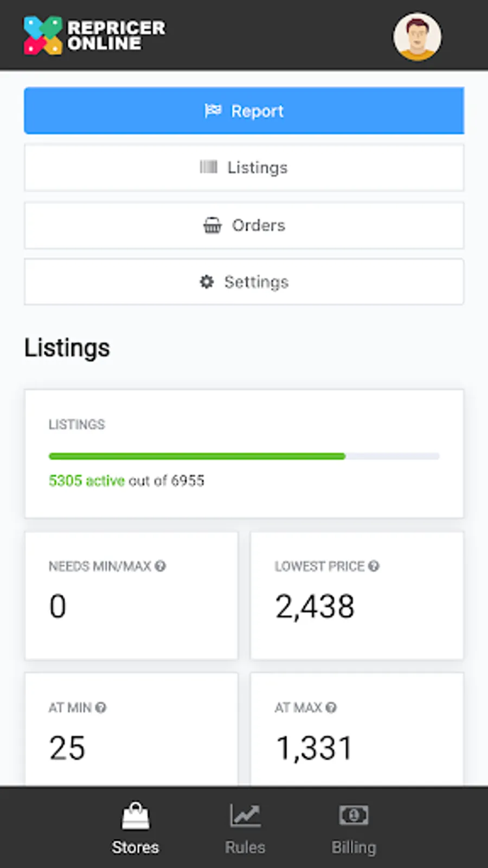Click the At Max help icon
The image size is (488, 868).
pos(331,707)
